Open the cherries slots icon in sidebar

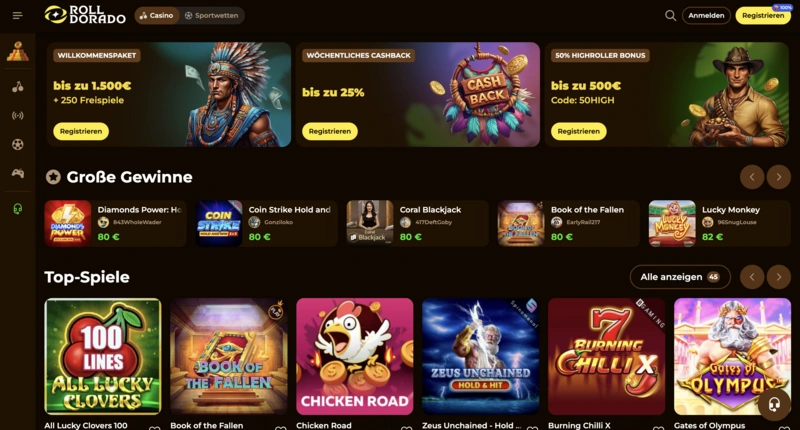click(x=17, y=87)
